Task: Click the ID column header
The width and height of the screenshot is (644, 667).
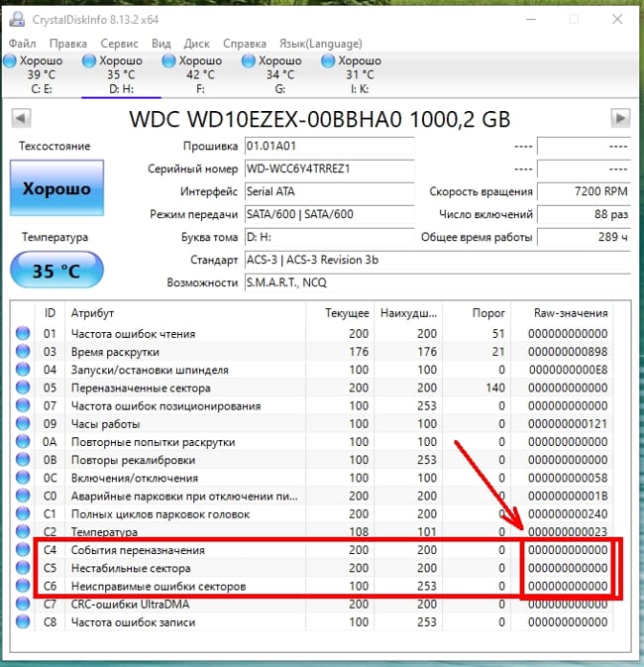Action: pos(50,313)
